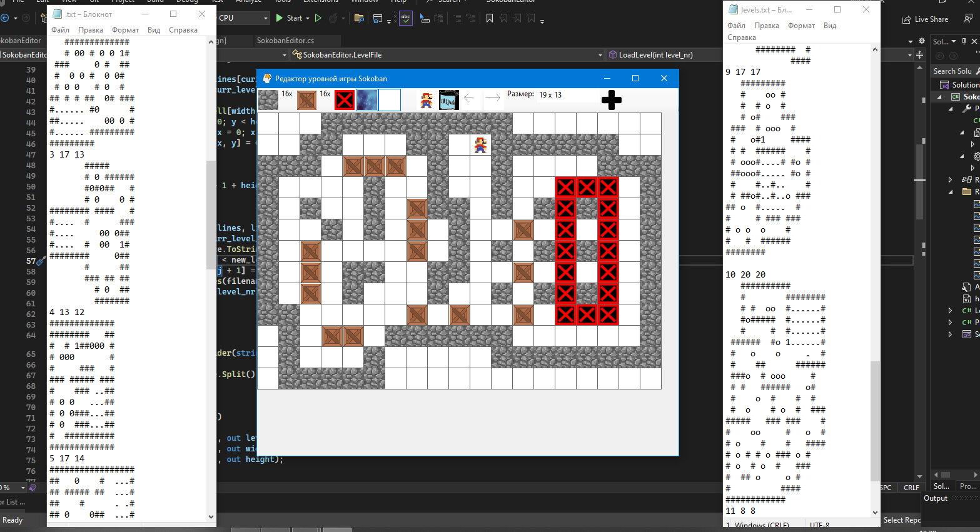Click scroll up arrow in levels.txt Notepad
980x532 pixels.
point(875,49)
